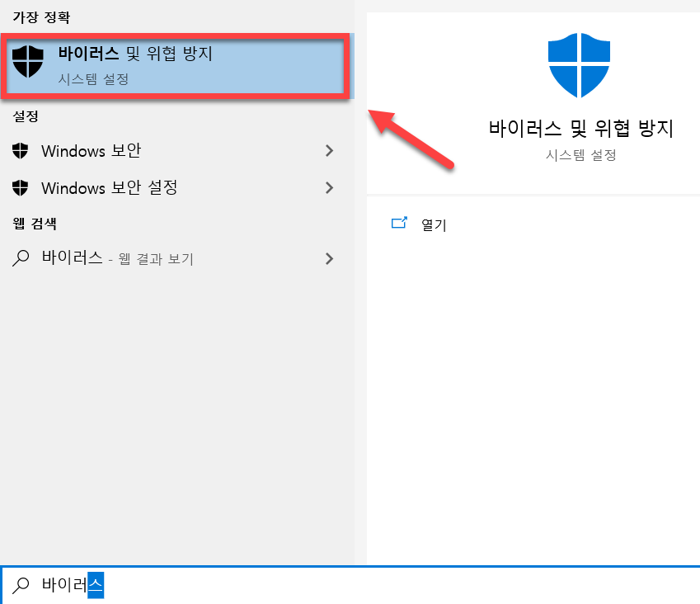This screenshot has width=700, height=604.
Task: Click the shield icon beside Windows 보안 설정
Action: [x=20, y=187]
